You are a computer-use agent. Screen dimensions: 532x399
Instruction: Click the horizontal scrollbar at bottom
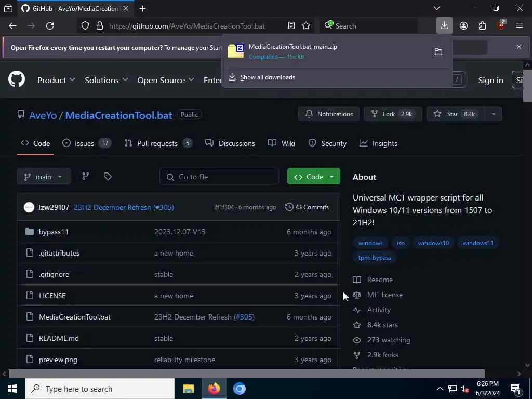pos(247,374)
